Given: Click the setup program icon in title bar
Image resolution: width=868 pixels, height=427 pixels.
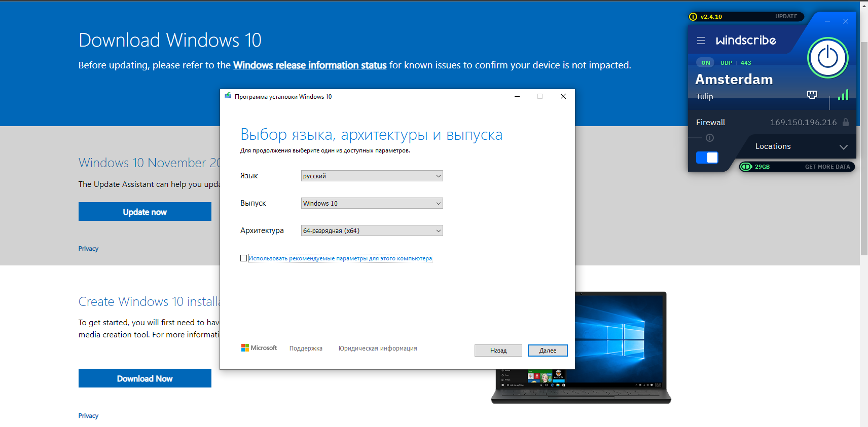Looking at the screenshot, I should pos(228,96).
